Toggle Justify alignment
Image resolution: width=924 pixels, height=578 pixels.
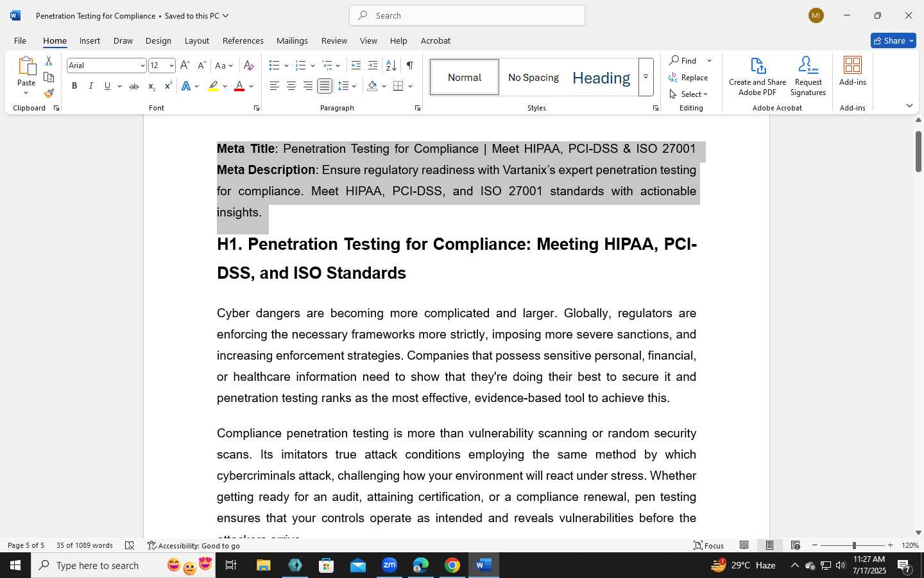tap(325, 86)
